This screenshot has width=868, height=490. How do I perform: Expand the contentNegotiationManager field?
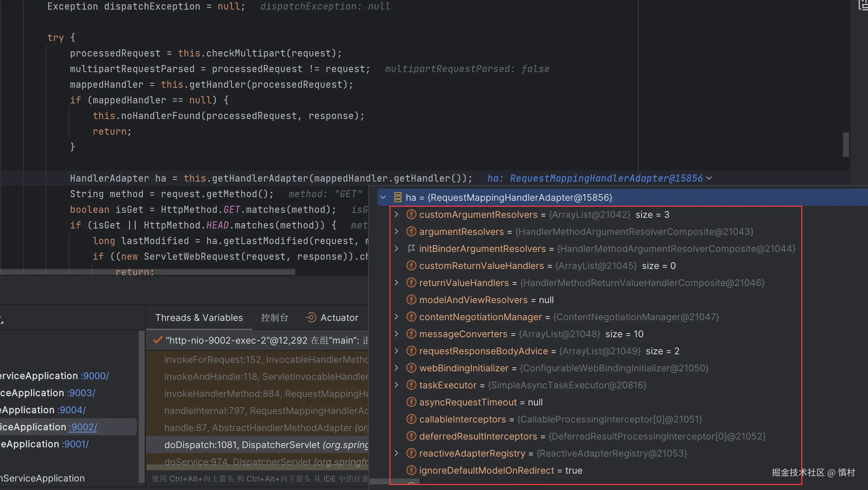(397, 317)
